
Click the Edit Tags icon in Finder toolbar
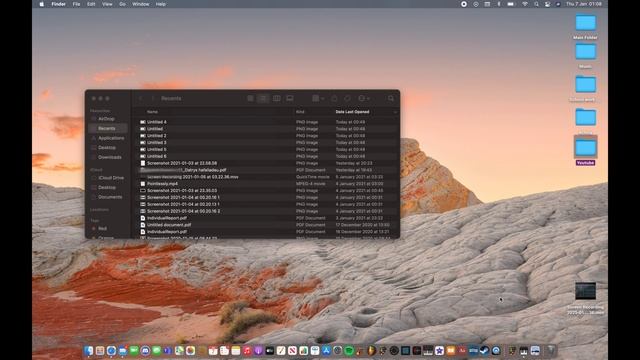tap(347, 98)
